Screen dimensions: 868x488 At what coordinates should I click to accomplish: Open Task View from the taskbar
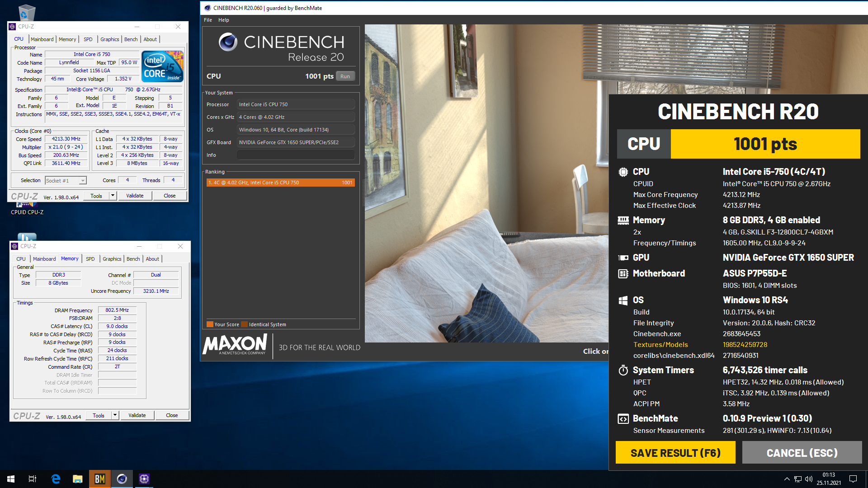33,479
